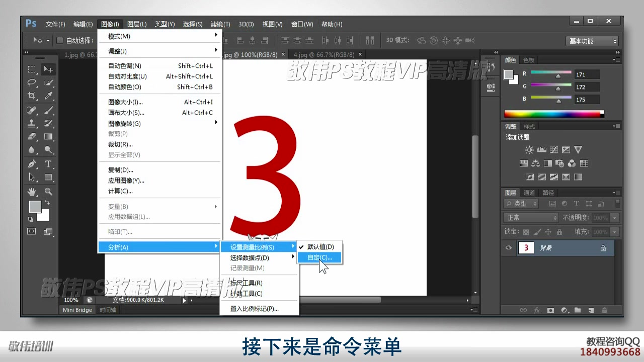Select the Zoom tool in toolbox
Viewport: 644px width, 362px height.
pyautogui.click(x=48, y=192)
